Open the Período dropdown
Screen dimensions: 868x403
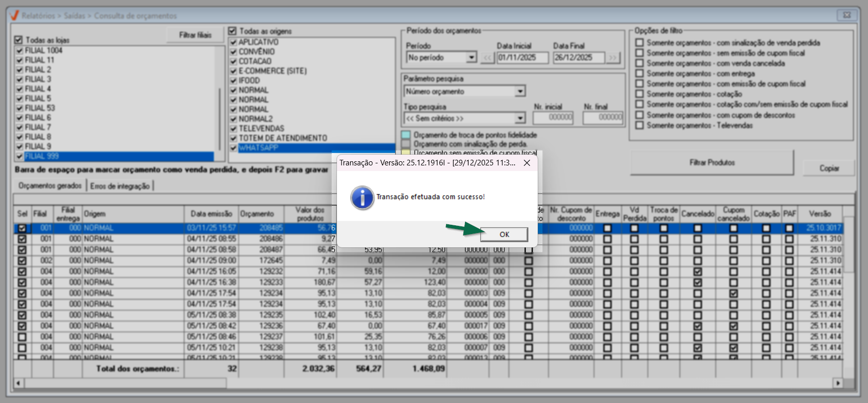point(471,58)
